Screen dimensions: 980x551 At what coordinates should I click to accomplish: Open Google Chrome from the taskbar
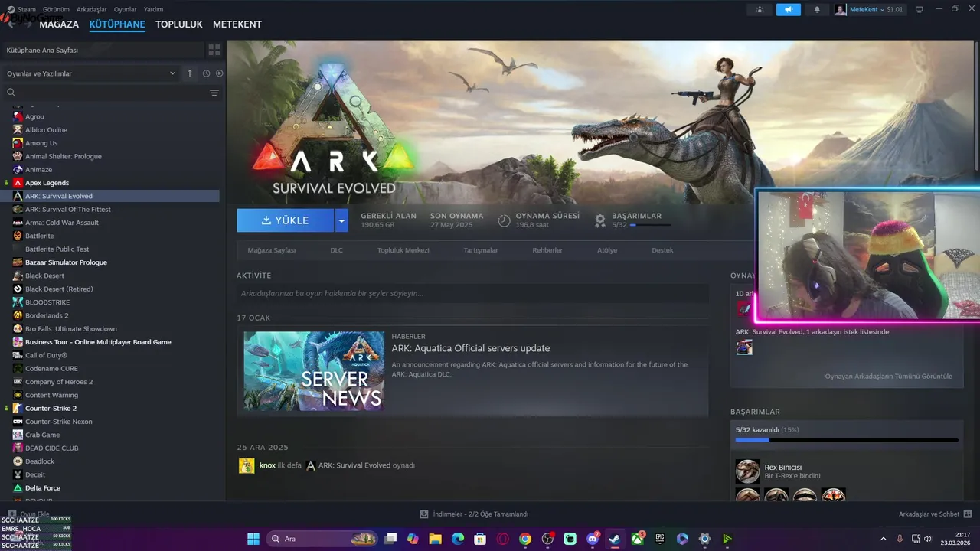click(525, 539)
